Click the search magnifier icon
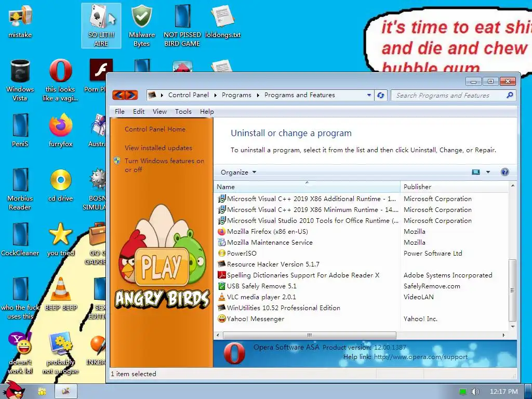 click(509, 96)
